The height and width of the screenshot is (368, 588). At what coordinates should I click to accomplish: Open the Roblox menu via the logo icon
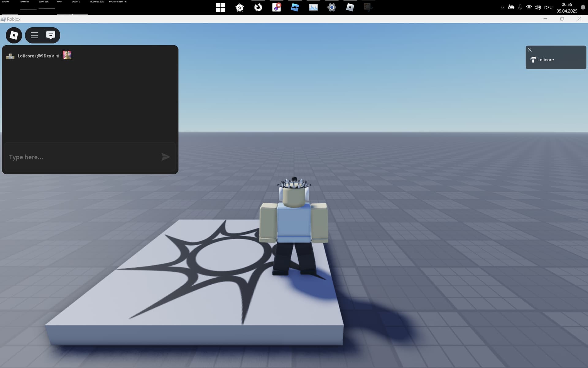[x=13, y=35]
